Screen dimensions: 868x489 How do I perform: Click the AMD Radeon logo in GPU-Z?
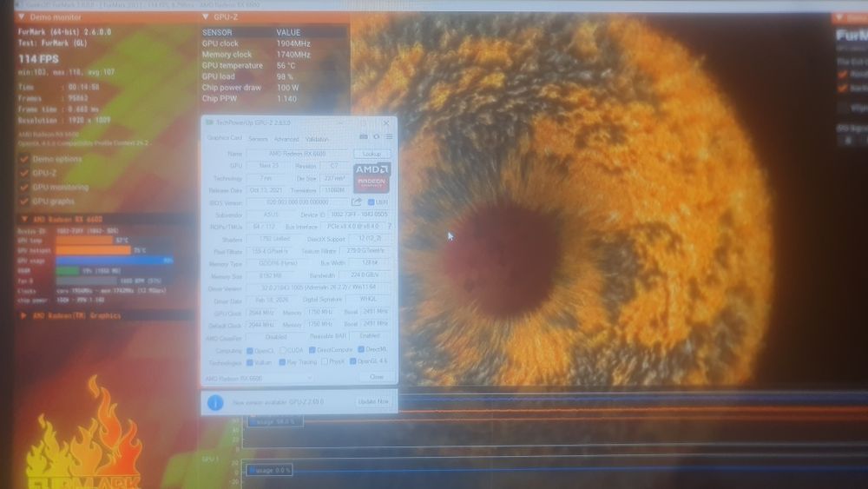(x=372, y=177)
